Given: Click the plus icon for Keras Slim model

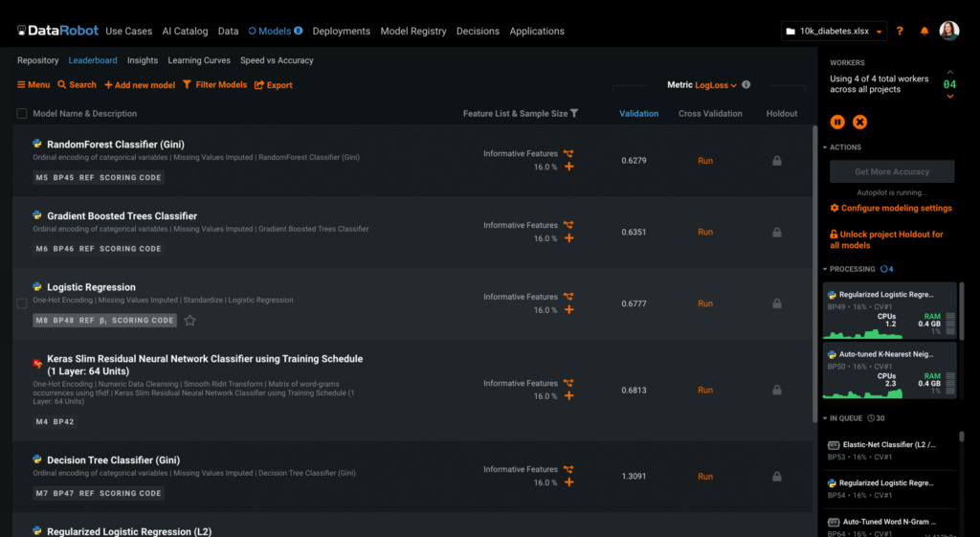Looking at the screenshot, I should click(x=568, y=395).
